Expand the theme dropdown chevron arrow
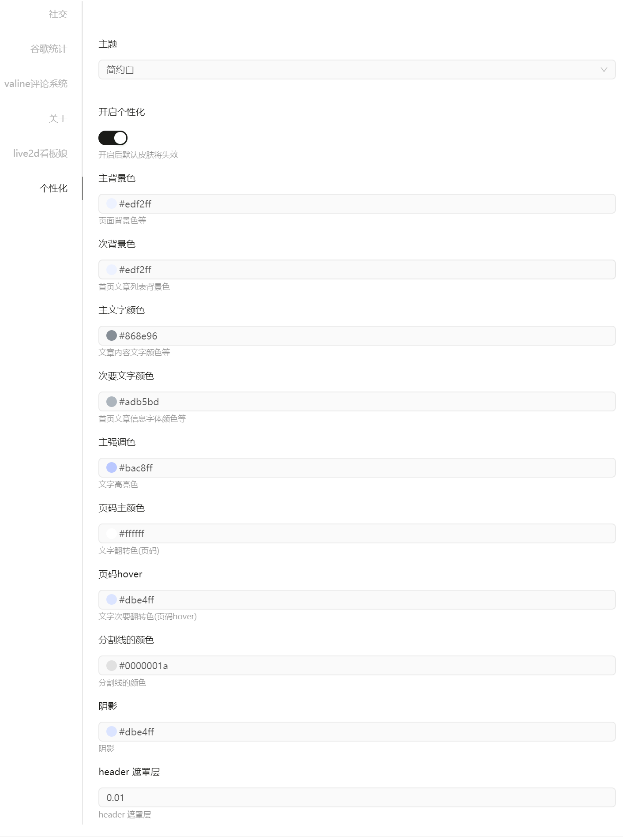The image size is (623, 840). (x=604, y=70)
